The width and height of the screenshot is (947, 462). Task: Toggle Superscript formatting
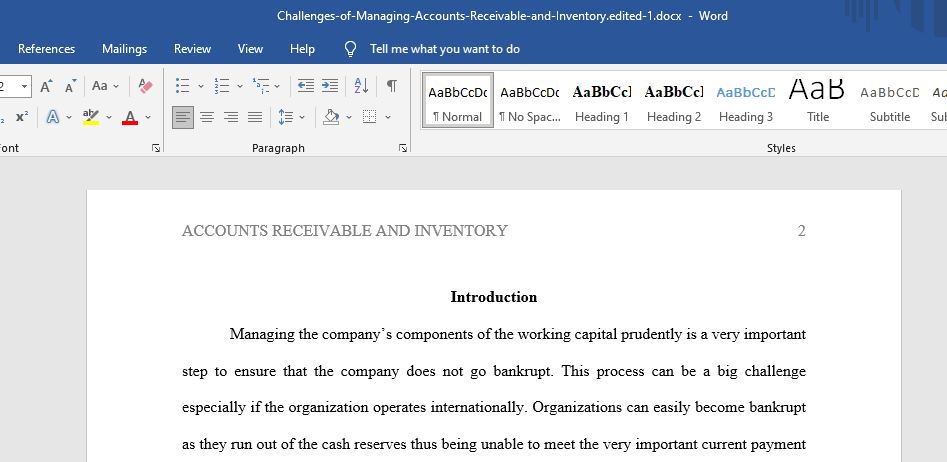tap(22, 117)
